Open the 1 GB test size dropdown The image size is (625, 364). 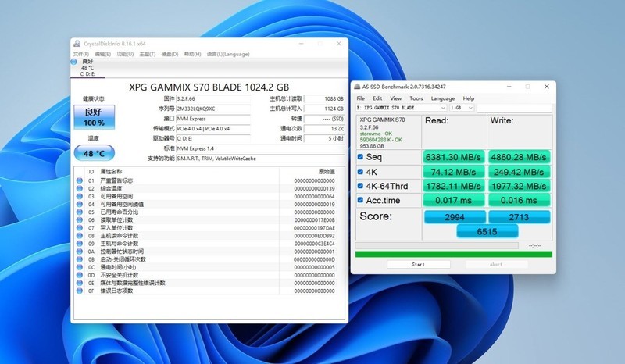pos(462,108)
